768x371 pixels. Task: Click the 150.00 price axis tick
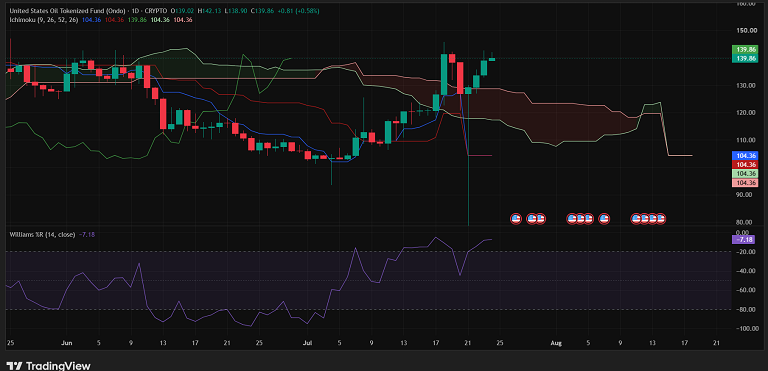(x=747, y=30)
